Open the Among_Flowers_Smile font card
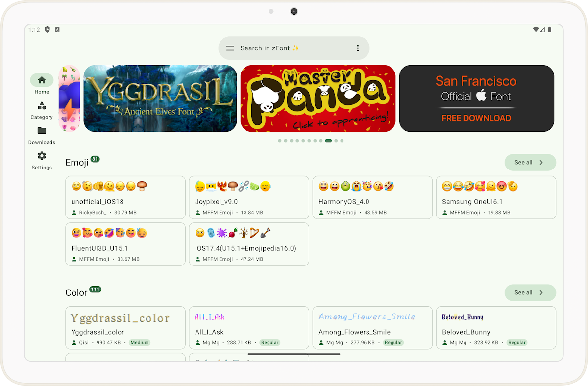 click(372, 328)
